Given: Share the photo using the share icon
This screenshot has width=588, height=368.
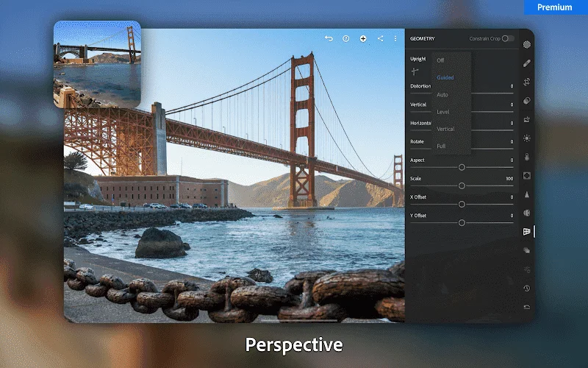Looking at the screenshot, I should [380, 39].
